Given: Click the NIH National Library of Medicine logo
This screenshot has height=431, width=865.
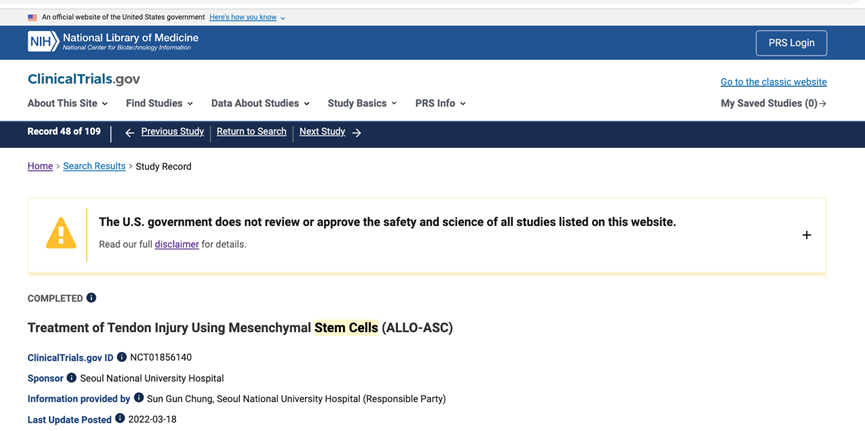Looking at the screenshot, I should pos(113,41).
